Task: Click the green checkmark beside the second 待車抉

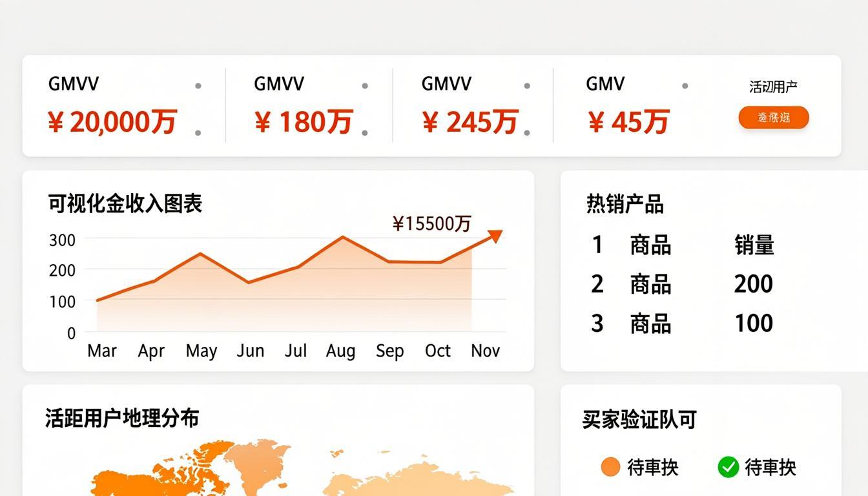Action: pos(728,467)
